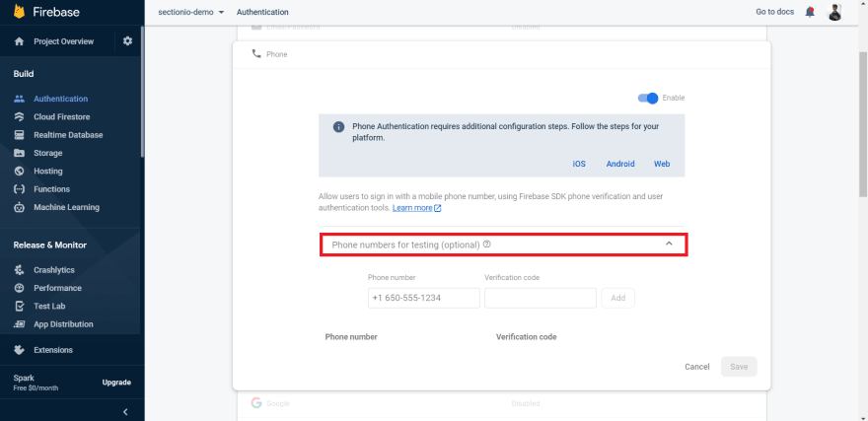This screenshot has width=868, height=421.
Task: Click the Crashlytics icon
Action: point(20,270)
